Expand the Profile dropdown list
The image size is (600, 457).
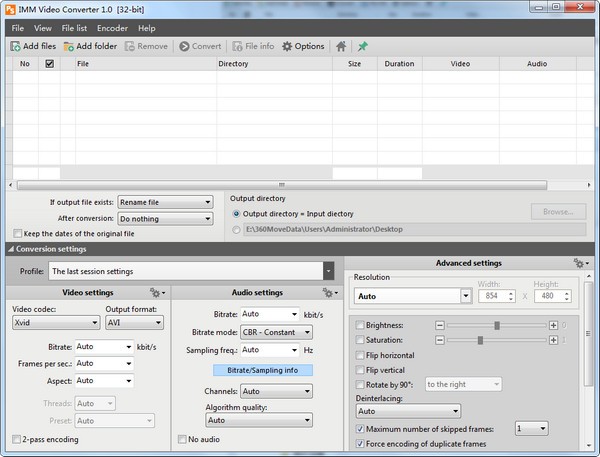pos(328,271)
